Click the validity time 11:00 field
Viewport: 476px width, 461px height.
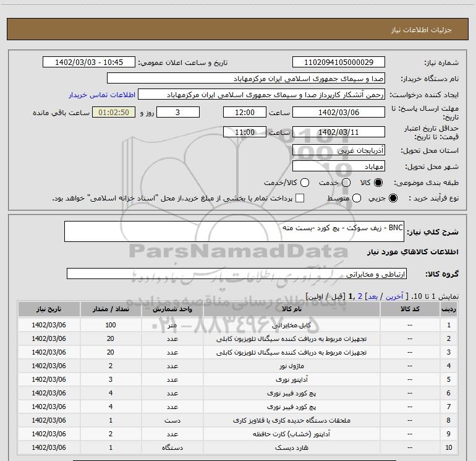click(245, 132)
